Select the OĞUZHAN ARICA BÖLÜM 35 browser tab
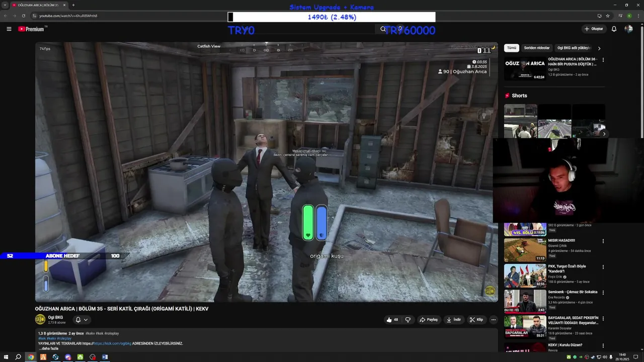This screenshot has height=362, width=644. (x=38, y=5)
